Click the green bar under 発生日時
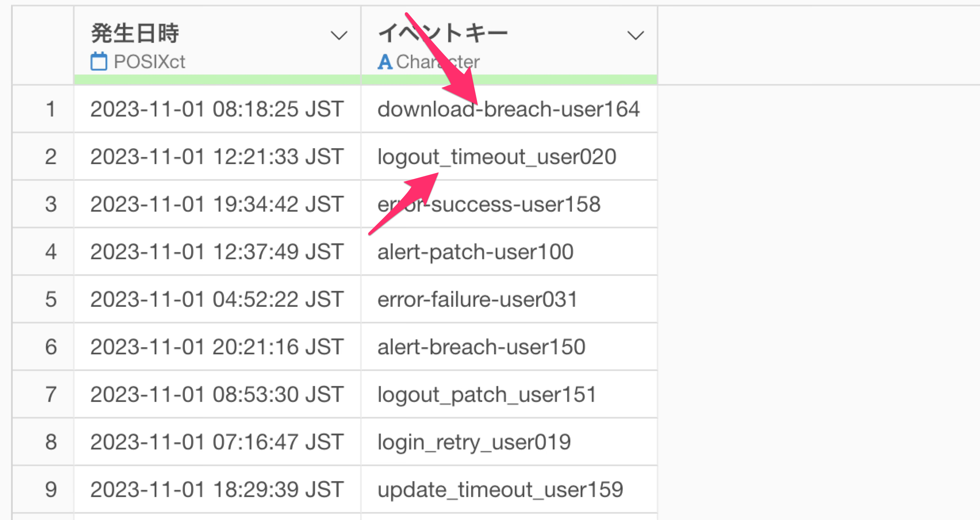The image size is (980, 520). [217, 79]
